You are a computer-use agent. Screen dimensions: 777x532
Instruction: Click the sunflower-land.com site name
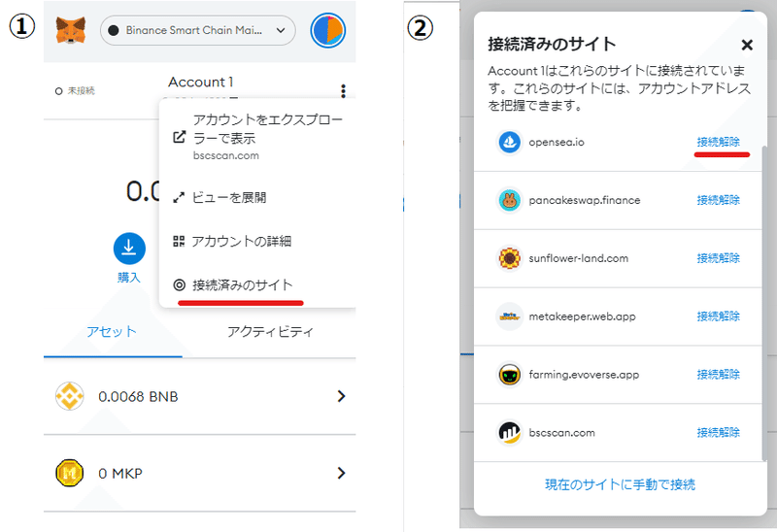579,258
